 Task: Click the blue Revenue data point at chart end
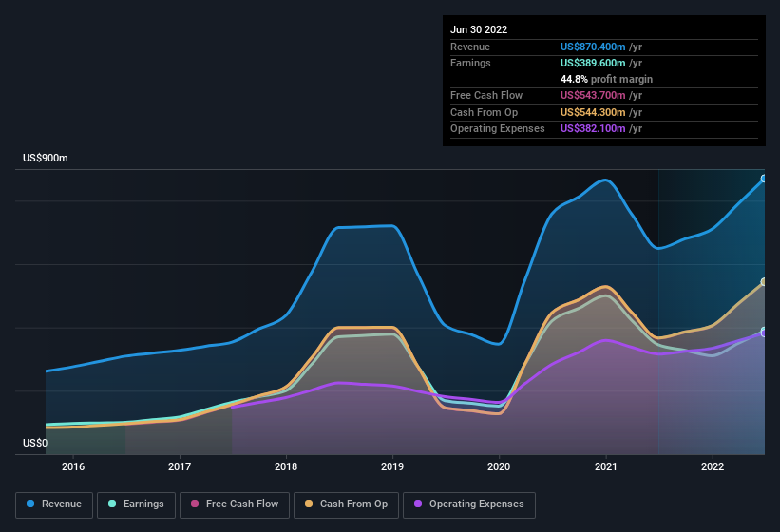pyautogui.click(x=764, y=179)
